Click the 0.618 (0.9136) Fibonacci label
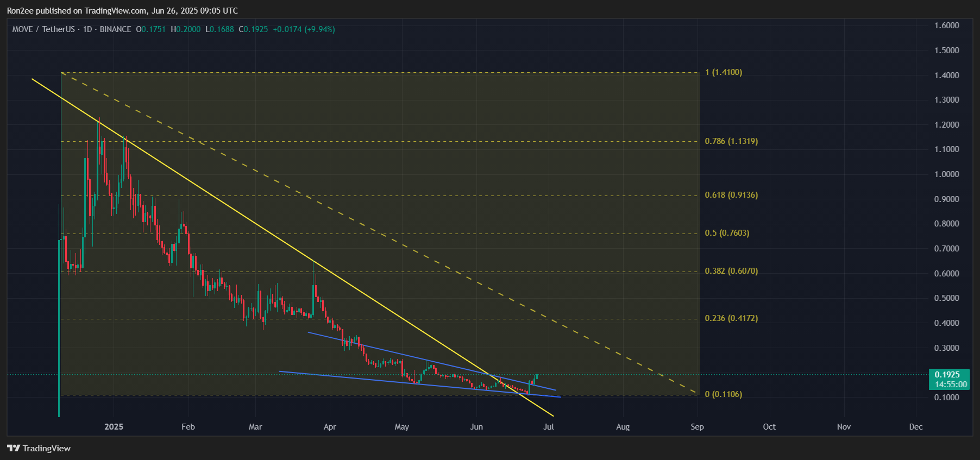This screenshot has height=460, width=980. 731,195
